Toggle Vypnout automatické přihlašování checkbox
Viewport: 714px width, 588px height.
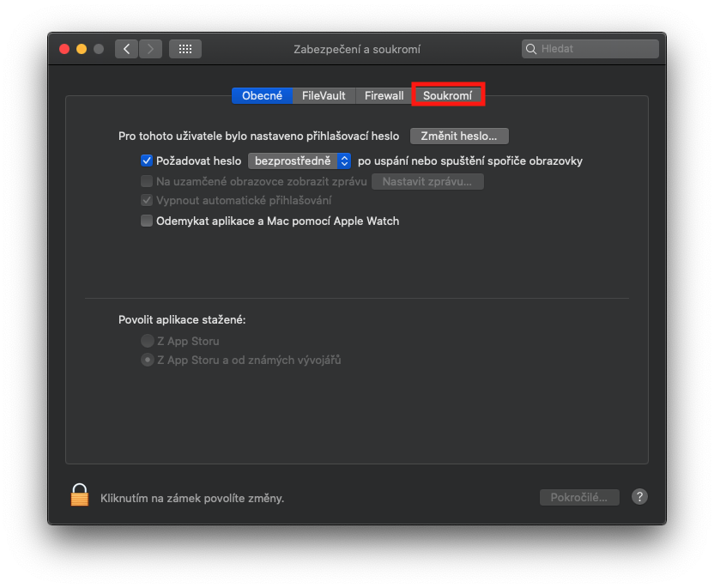click(x=147, y=200)
